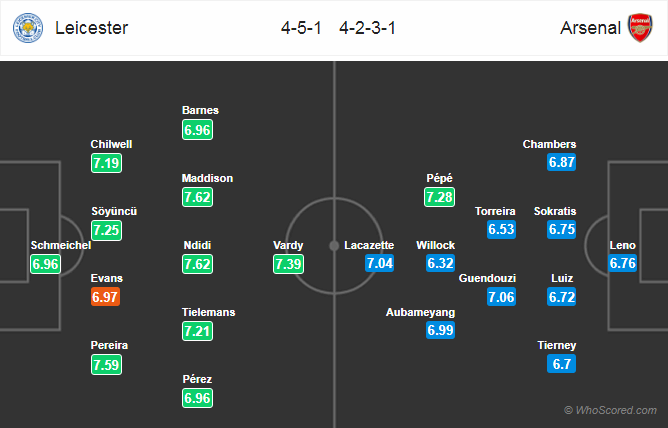
Task: Click the Maddison player name
Action: 207,178
